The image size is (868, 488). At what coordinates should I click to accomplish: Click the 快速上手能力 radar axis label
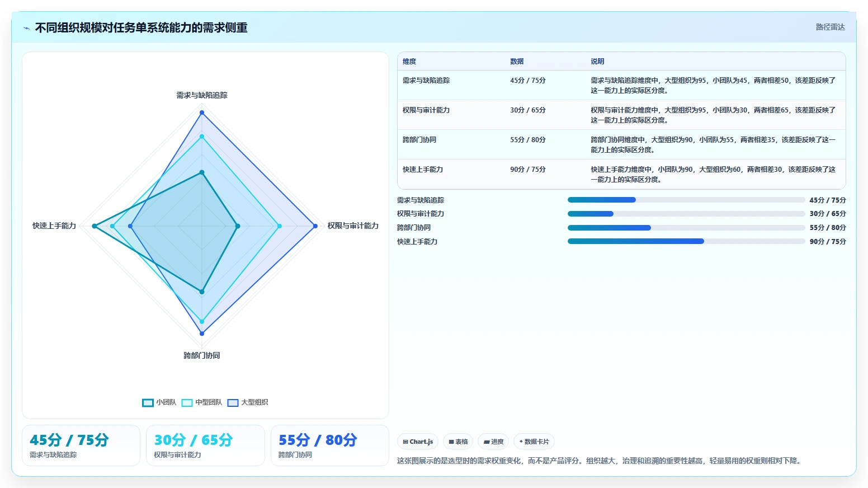coord(54,226)
